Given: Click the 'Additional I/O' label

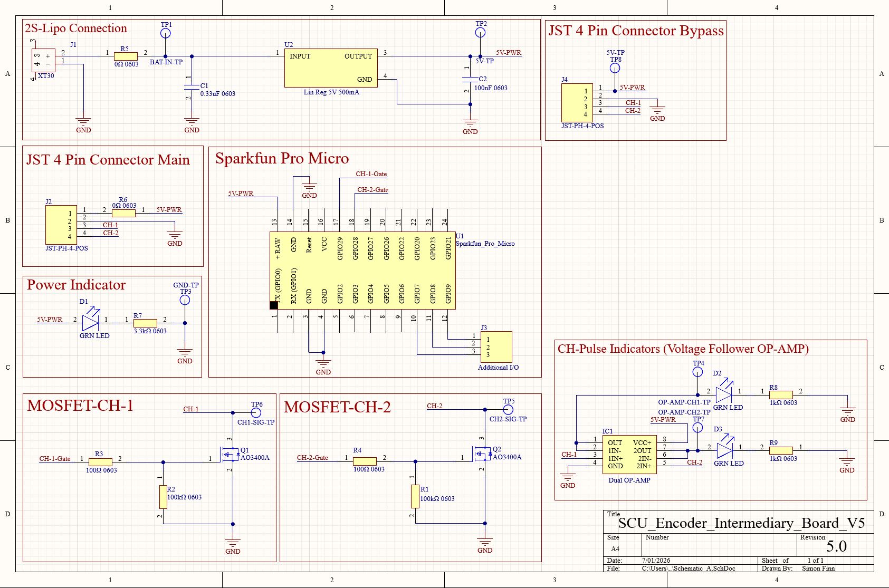Looking at the screenshot, I should 498,368.
